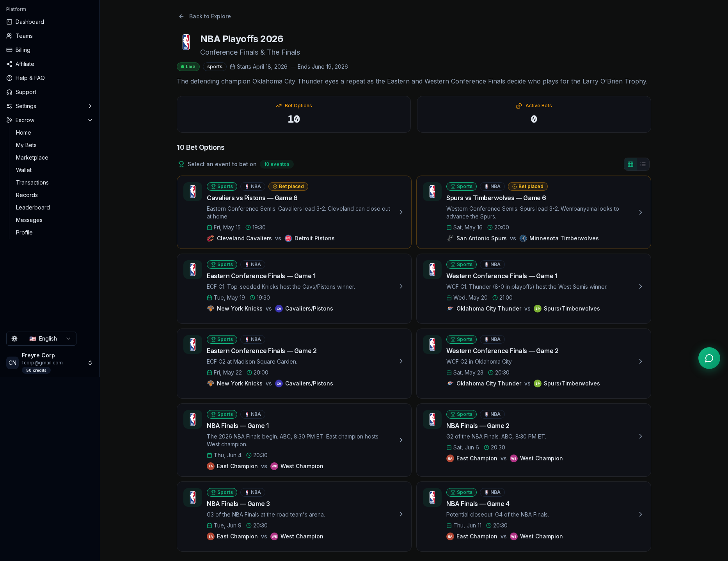The image size is (728, 561).
Task: Open the Wallet page
Action: click(24, 170)
